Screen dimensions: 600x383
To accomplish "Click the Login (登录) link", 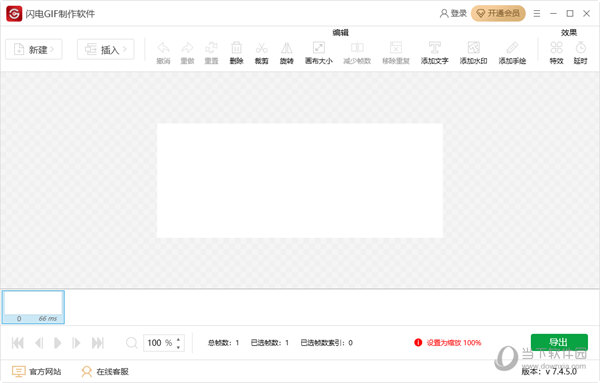I will click(x=453, y=13).
